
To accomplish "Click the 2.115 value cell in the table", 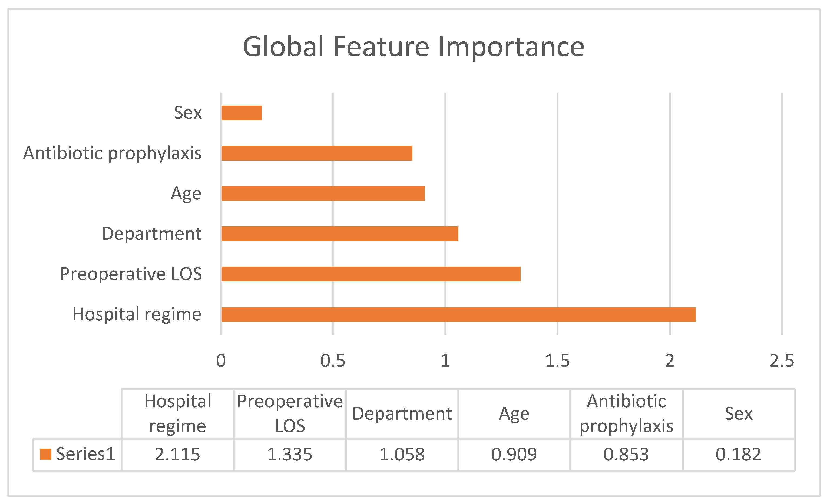I will [x=177, y=455].
